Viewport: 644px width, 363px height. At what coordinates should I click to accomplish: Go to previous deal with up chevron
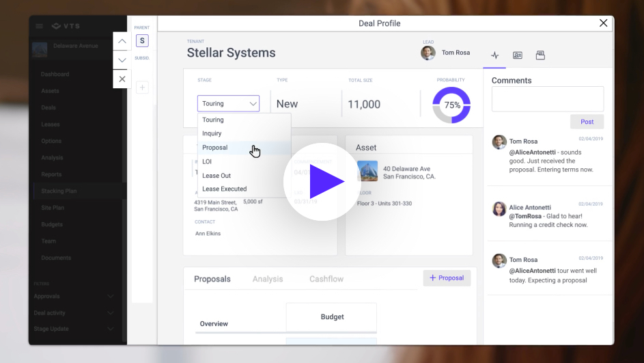click(x=122, y=41)
